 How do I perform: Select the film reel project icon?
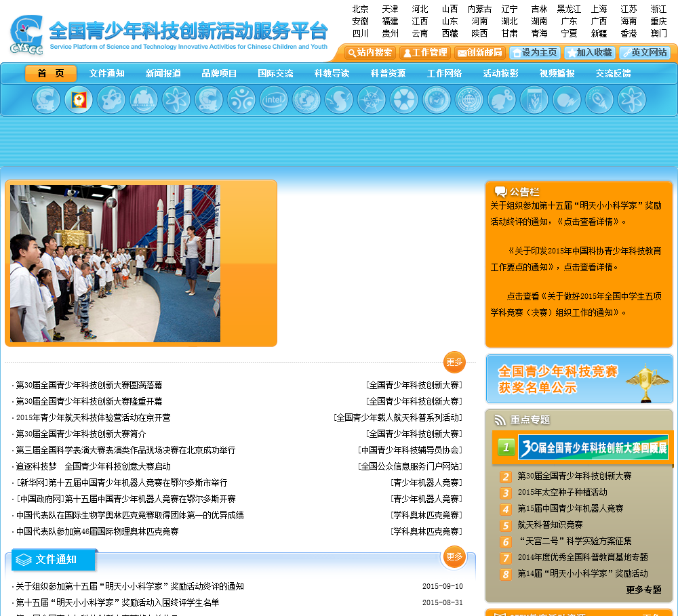[x=404, y=100]
